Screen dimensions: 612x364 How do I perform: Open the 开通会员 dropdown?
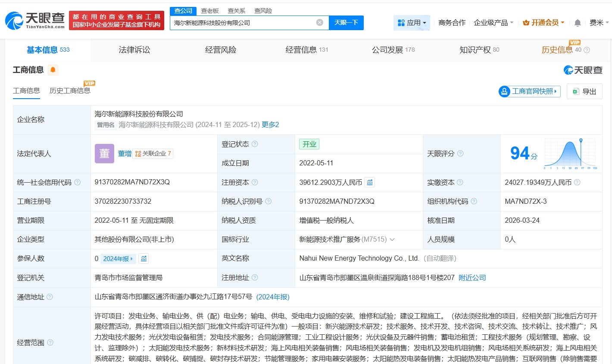click(543, 23)
